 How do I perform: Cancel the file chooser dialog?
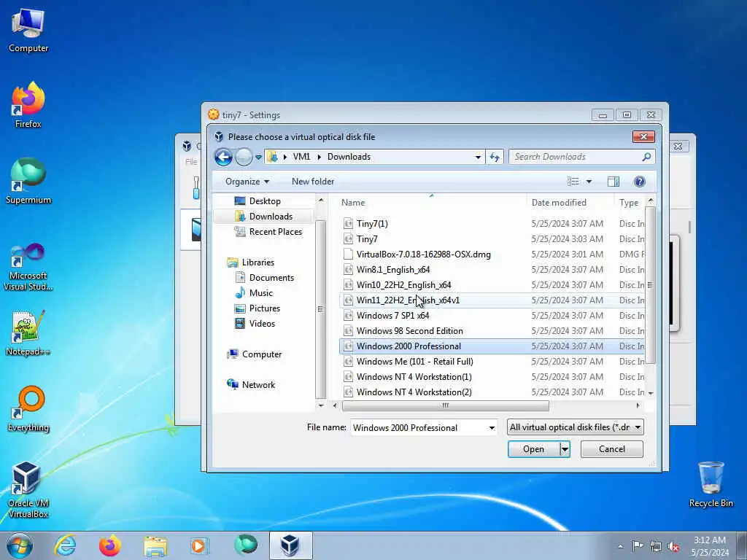click(x=612, y=449)
